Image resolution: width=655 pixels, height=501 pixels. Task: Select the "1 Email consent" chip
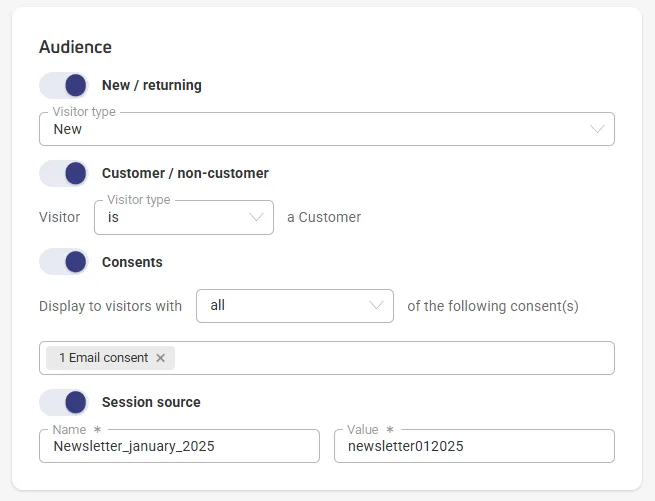[103, 358]
